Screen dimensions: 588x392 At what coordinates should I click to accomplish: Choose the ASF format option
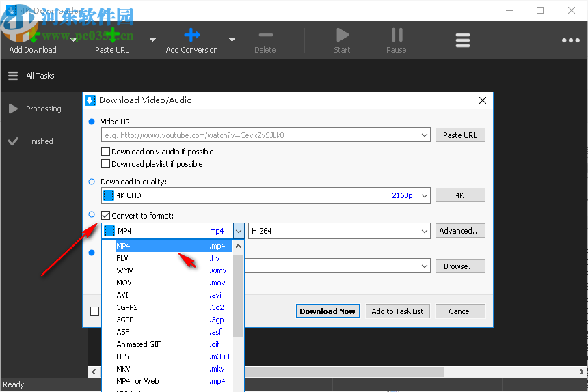pos(174,332)
